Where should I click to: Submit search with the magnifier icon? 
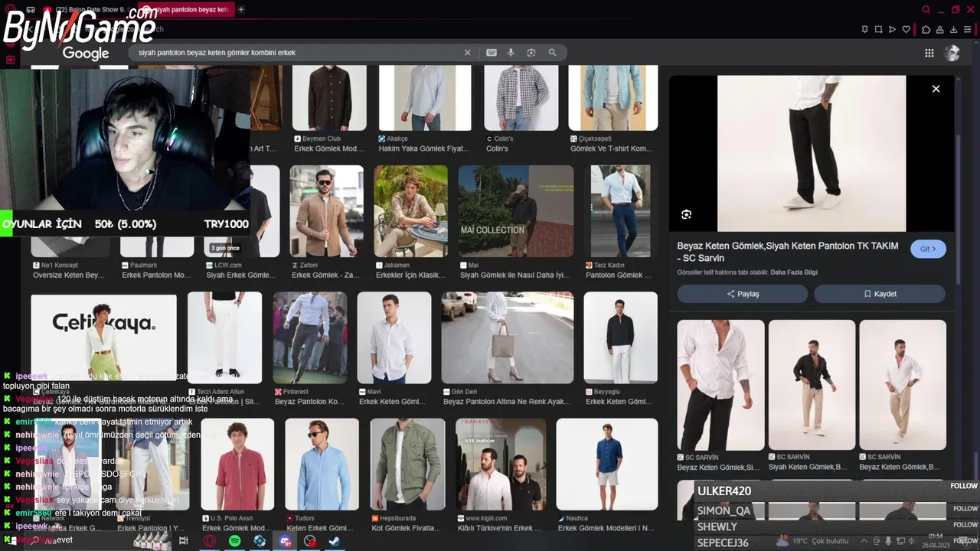click(x=552, y=53)
